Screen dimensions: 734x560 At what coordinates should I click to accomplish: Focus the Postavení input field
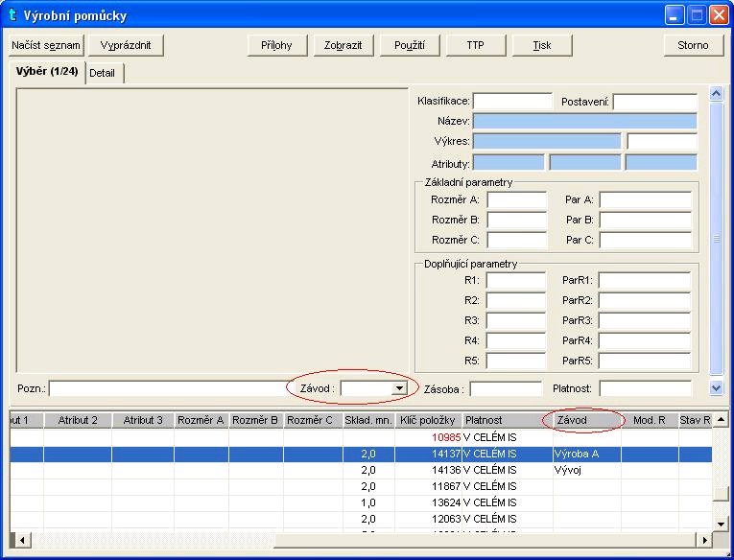(655, 102)
